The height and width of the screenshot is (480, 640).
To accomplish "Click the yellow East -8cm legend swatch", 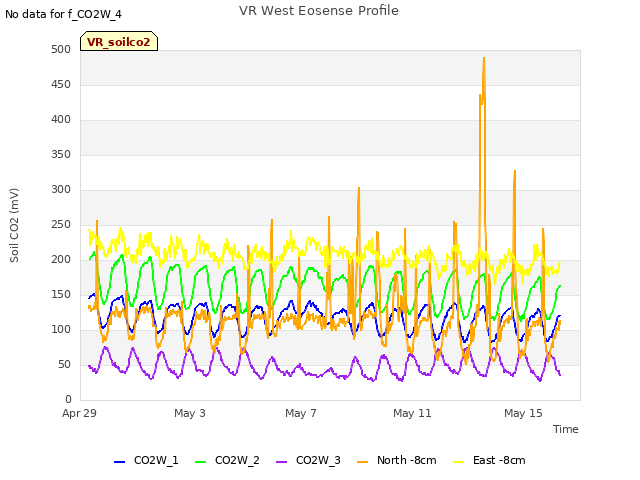I will [x=459, y=462].
